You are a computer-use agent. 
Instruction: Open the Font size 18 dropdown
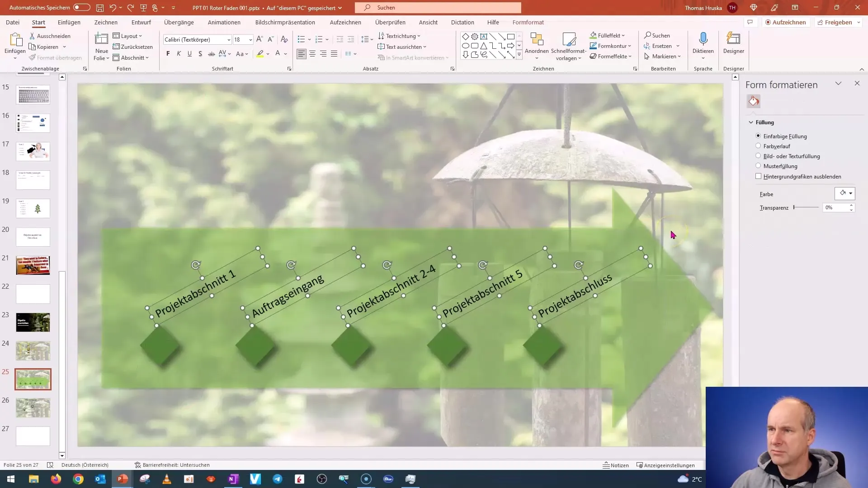(x=250, y=39)
